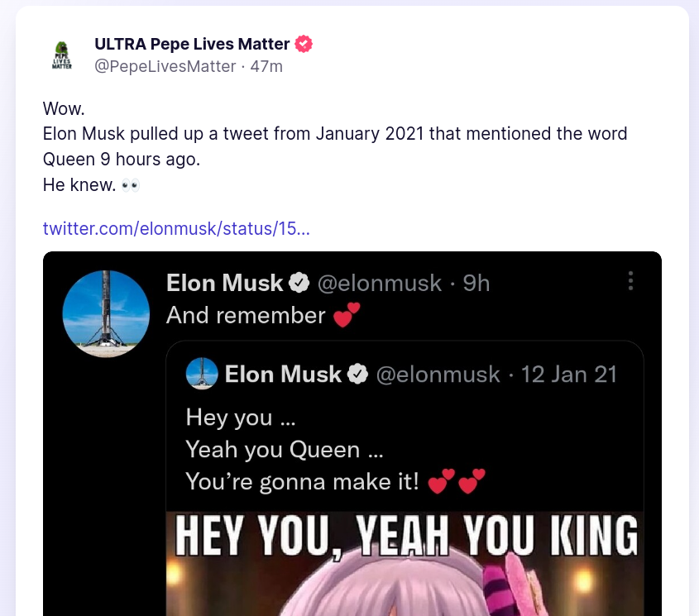The height and width of the screenshot is (616, 699).
Task: Click the small avatar in the quoted tweet
Action: pos(203,374)
